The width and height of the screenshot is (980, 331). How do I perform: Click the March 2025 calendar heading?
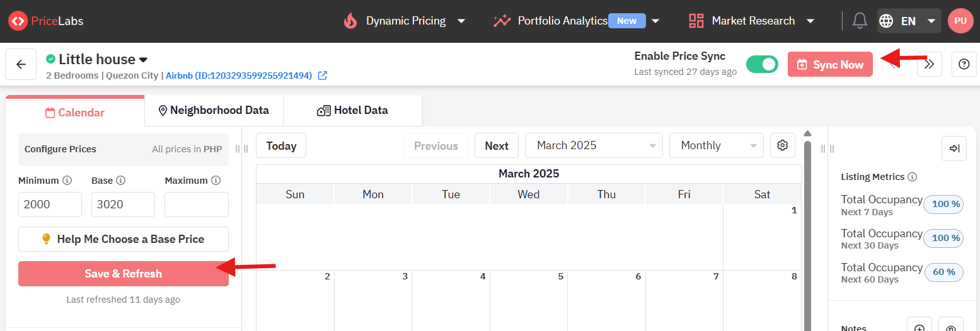[529, 174]
